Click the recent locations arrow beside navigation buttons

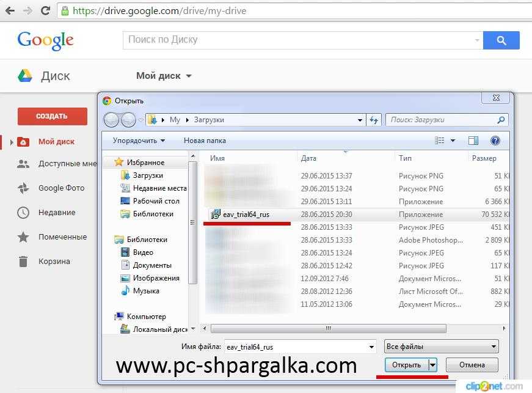click(141, 120)
